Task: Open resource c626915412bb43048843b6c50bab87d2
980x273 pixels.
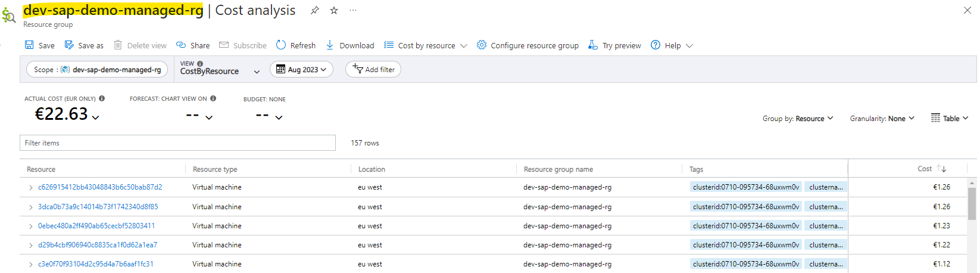Action: [100, 187]
